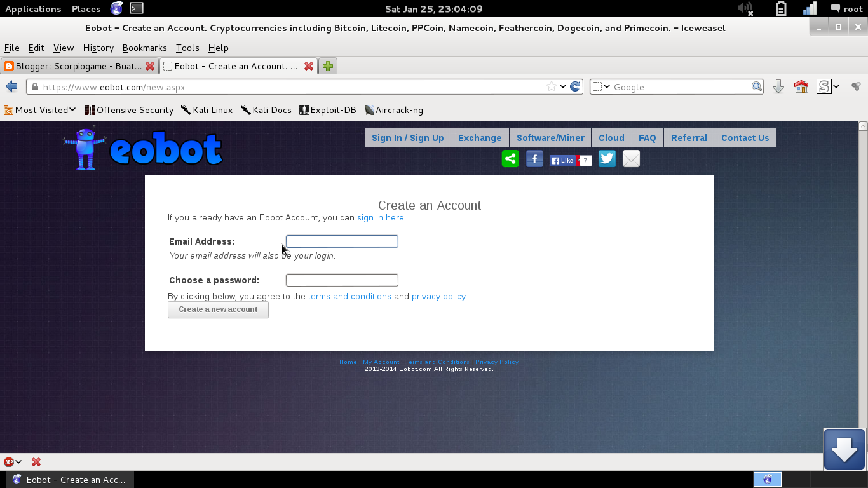Click the workspace switcher icon in bottom panel

[768, 480]
